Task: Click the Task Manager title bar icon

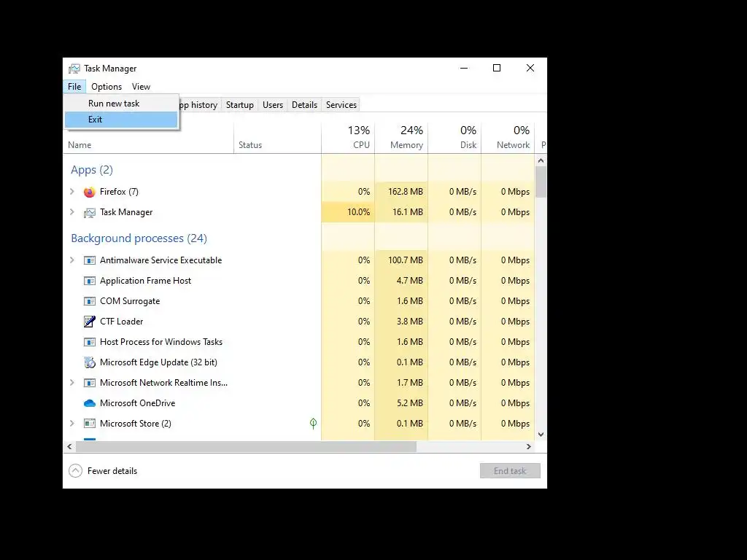Action: 74,69
